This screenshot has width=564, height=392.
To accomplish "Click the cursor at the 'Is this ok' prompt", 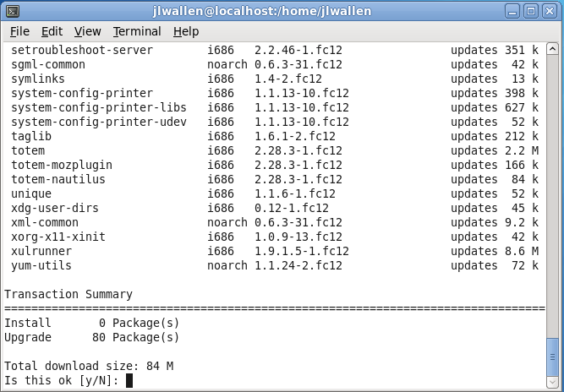I will [x=129, y=381].
